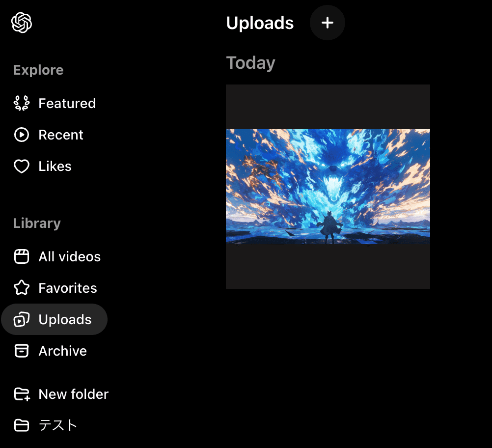Click the clapperboard icon beside All videos

pyautogui.click(x=22, y=256)
